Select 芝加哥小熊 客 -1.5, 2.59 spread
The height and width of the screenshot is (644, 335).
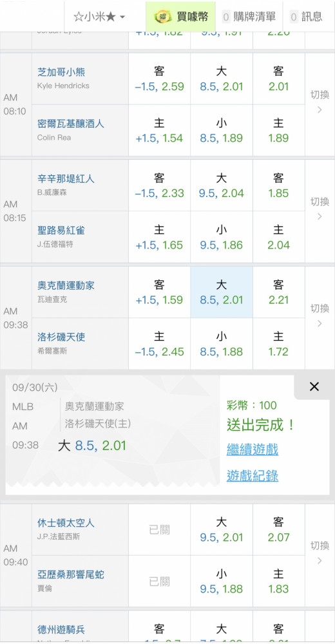tap(160, 79)
